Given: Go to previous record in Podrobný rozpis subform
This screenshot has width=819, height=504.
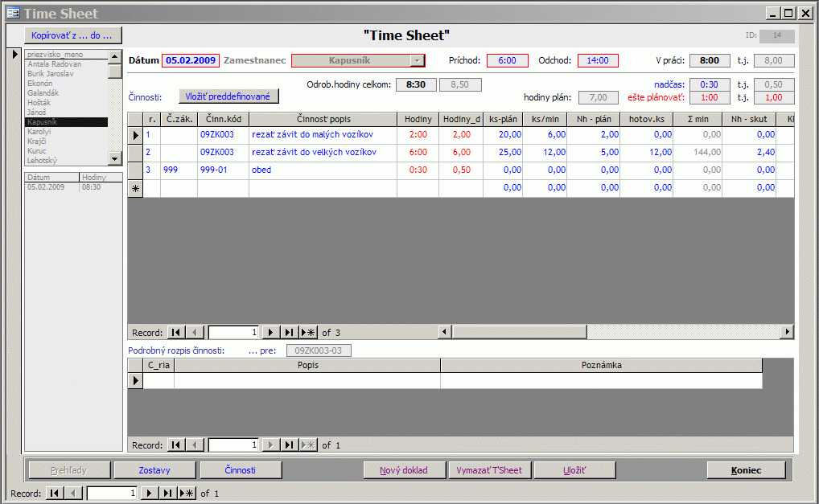Looking at the screenshot, I should click(195, 445).
